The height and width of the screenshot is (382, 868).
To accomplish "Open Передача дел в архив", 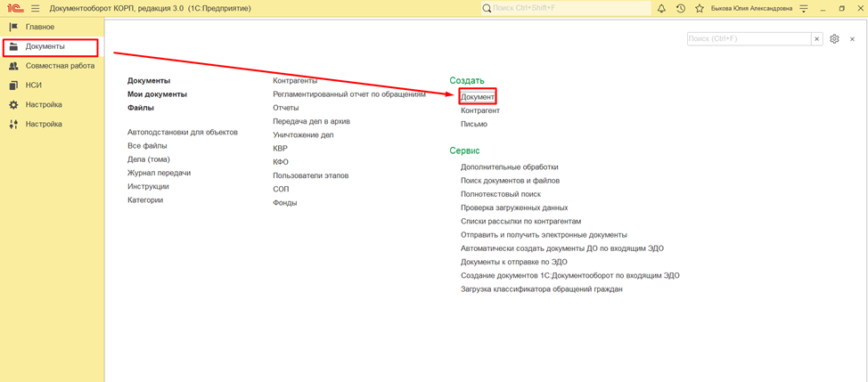I will coord(311,121).
